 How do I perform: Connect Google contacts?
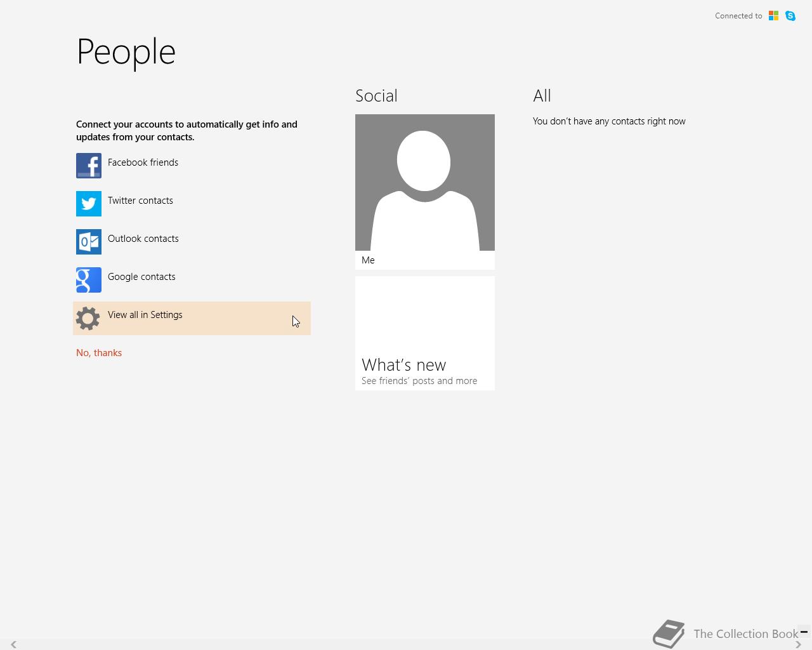[x=192, y=280]
